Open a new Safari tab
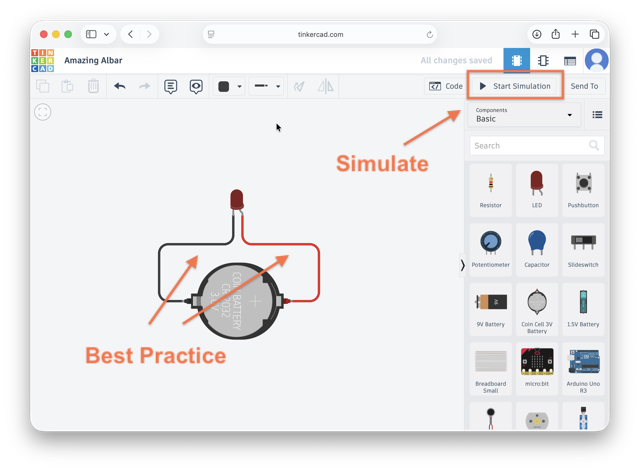This screenshot has width=640, height=471. click(x=575, y=34)
